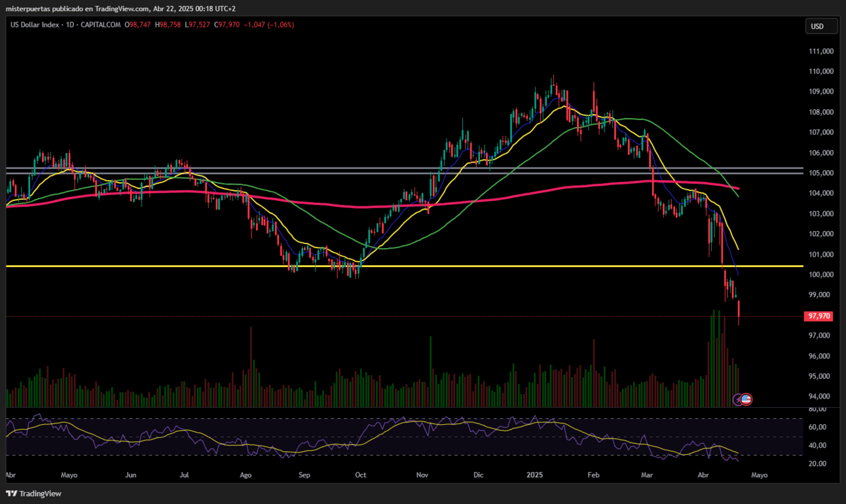
Task: Click the 109,000 price axis label
Action: (822, 92)
